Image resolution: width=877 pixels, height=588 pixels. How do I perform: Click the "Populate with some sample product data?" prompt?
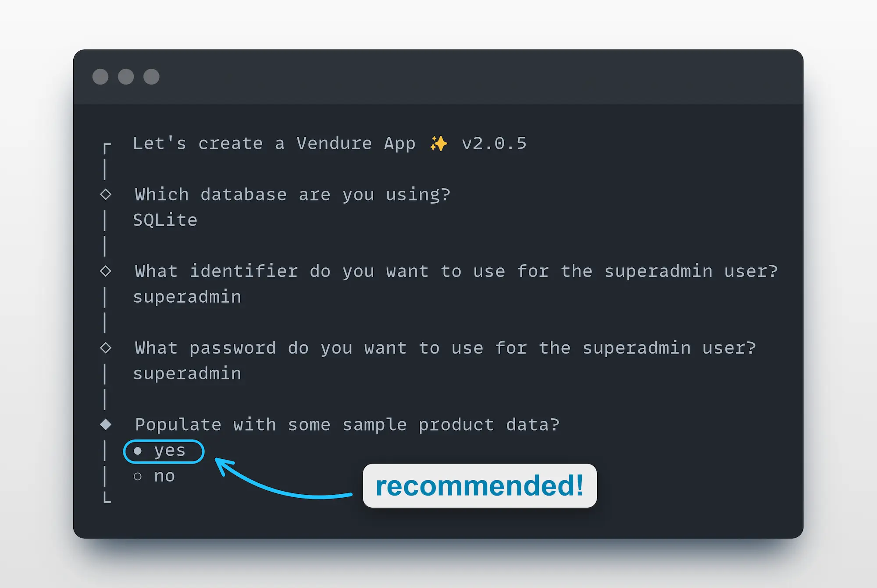click(x=347, y=425)
